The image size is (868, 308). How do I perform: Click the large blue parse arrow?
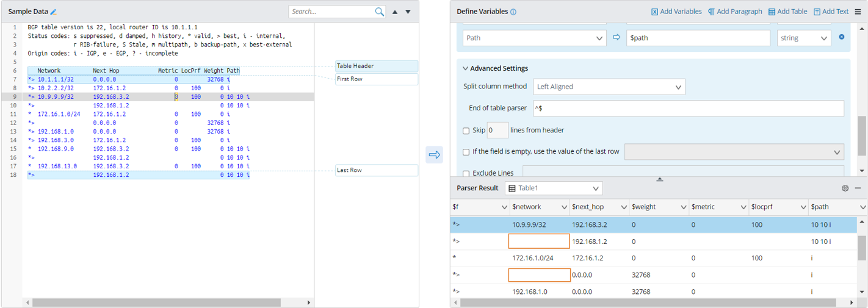(434, 155)
